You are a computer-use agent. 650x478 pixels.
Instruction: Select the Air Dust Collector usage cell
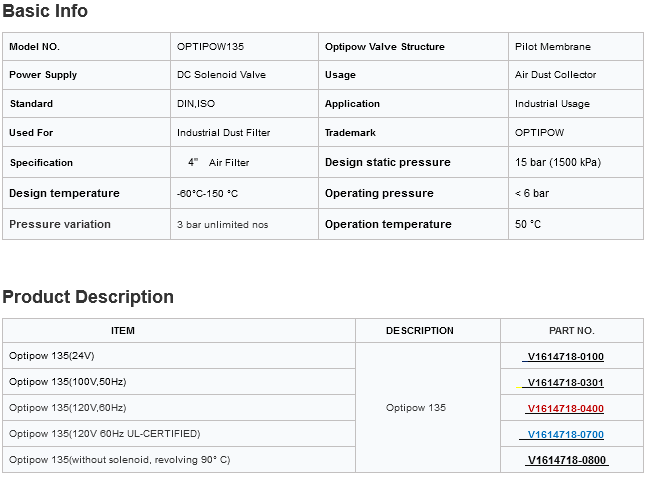pos(555,75)
